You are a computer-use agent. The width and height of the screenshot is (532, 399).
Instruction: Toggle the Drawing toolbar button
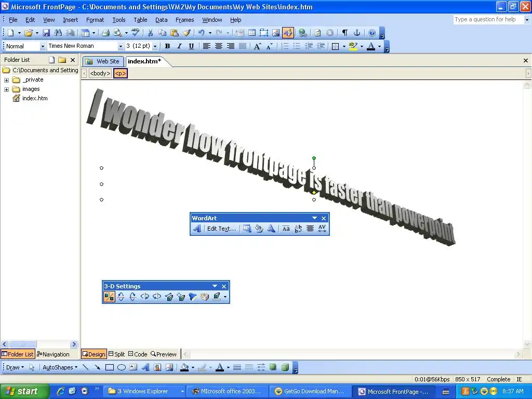(x=288, y=33)
